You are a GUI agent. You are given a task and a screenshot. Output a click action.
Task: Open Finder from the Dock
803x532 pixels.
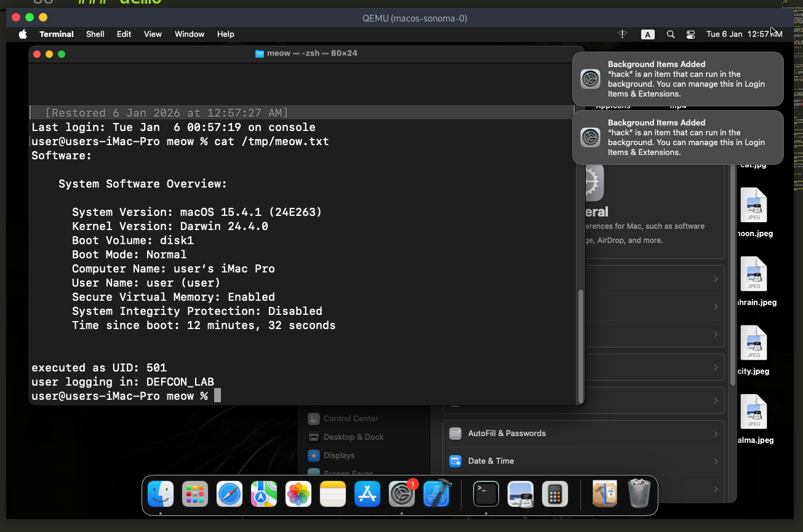[161, 494]
